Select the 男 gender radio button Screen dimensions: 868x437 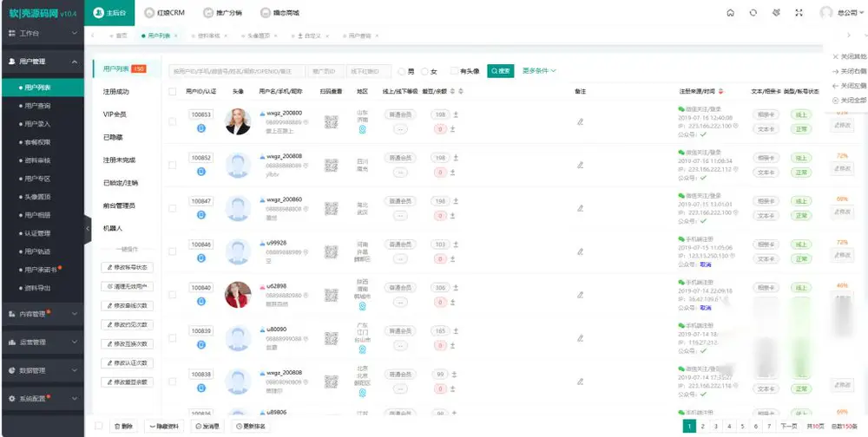(x=402, y=71)
